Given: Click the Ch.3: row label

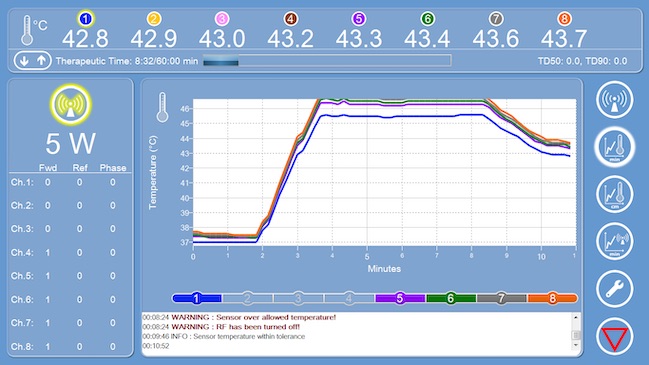Looking at the screenshot, I should click(22, 229).
